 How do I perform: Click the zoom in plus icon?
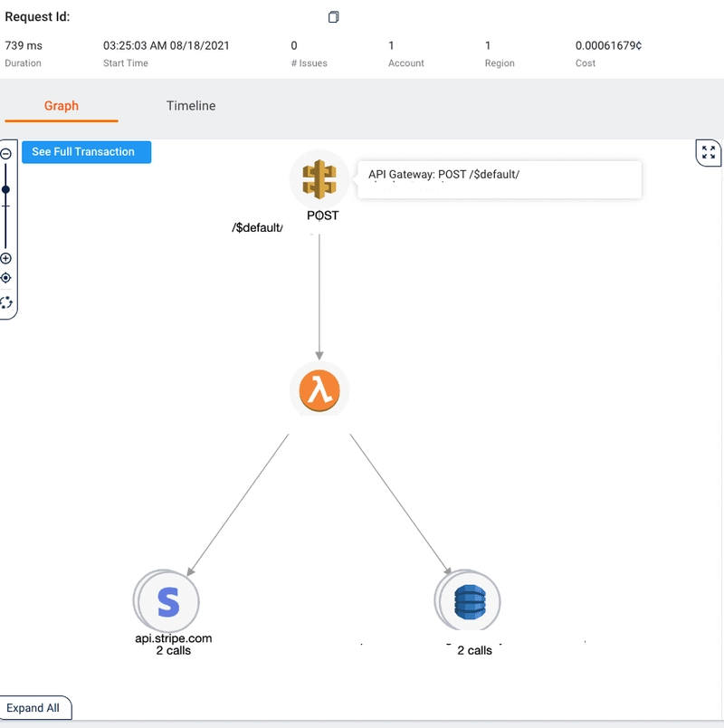click(6, 258)
